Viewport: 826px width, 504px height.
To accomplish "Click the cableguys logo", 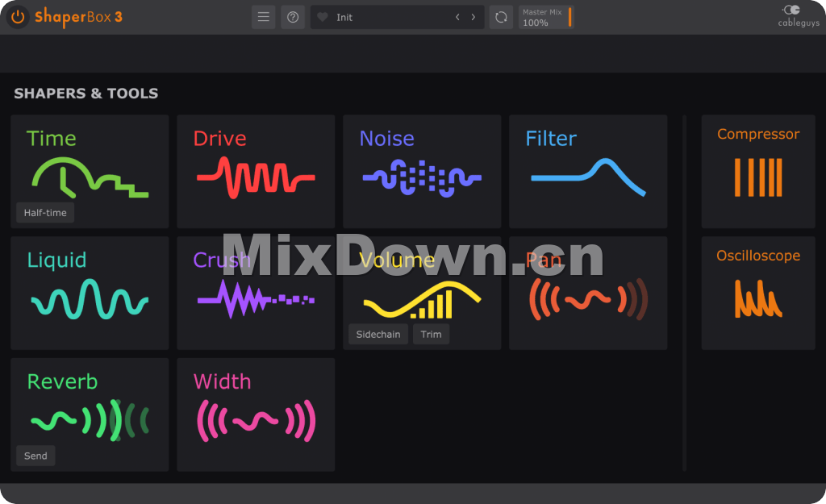I will coord(798,16).
